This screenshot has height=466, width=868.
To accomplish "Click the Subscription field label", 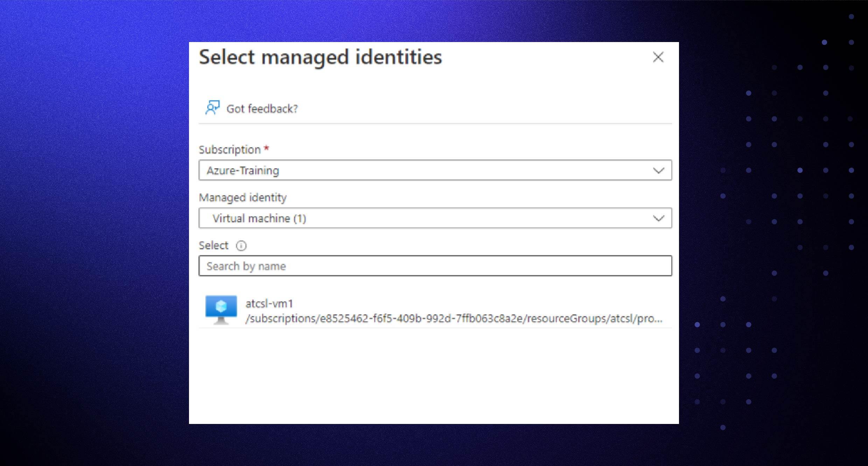I will (x=230, y=149).
